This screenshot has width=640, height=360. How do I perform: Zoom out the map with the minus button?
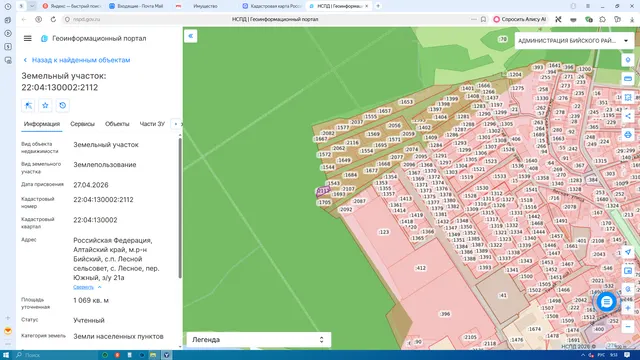[x=628, y=327]
